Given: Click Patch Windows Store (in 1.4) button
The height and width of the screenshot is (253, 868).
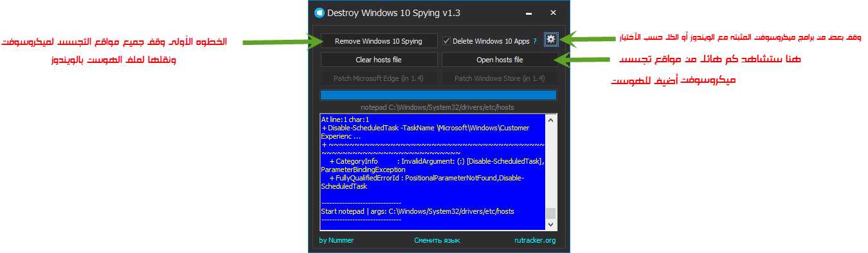Looking at the screenshot, I should 500,78.
